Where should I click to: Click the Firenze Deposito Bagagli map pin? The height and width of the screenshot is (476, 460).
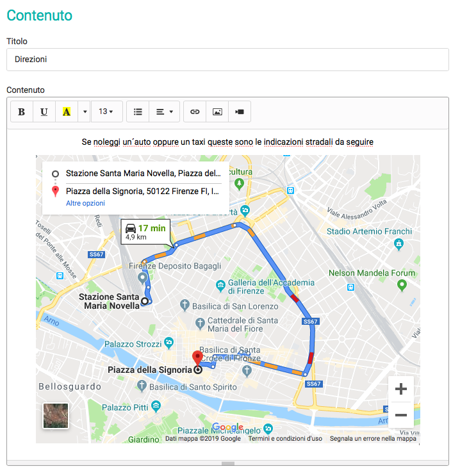click(x=142, y=278)
